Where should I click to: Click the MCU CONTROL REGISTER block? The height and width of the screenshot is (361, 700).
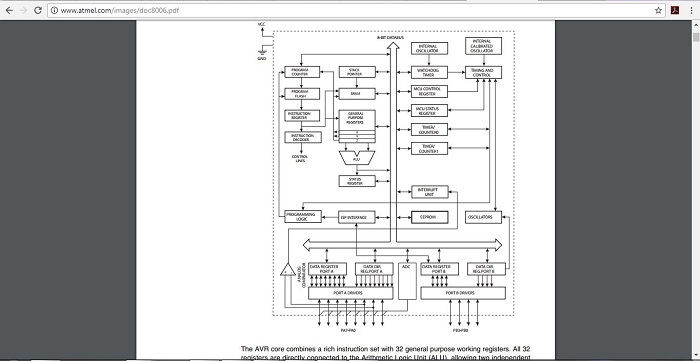(x=429, y=91)
